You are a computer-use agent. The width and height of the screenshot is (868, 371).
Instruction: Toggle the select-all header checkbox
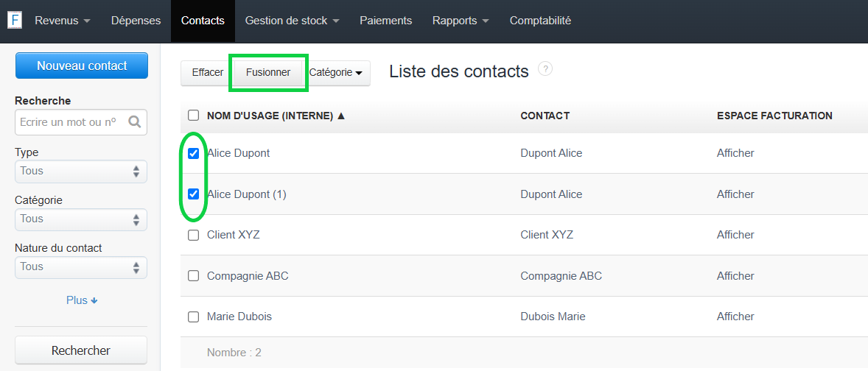[x=193, y=115]
